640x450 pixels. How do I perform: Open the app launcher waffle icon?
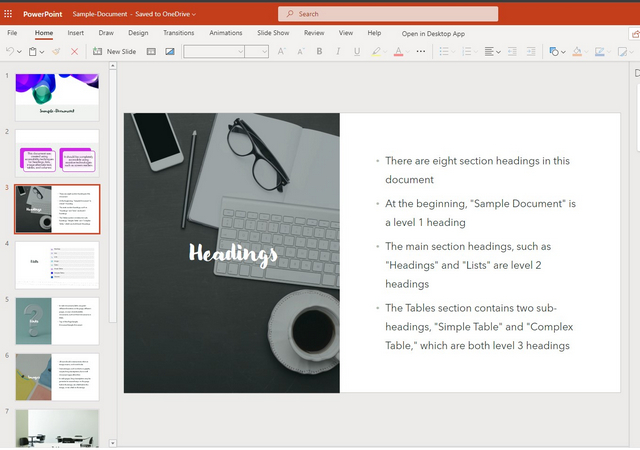8,14
